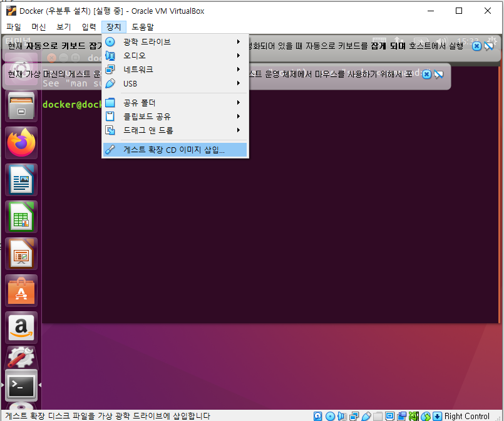
Task: Expand the 광학 드라이브 submenu
Action: pyautogui.click(x=175, y=42)
